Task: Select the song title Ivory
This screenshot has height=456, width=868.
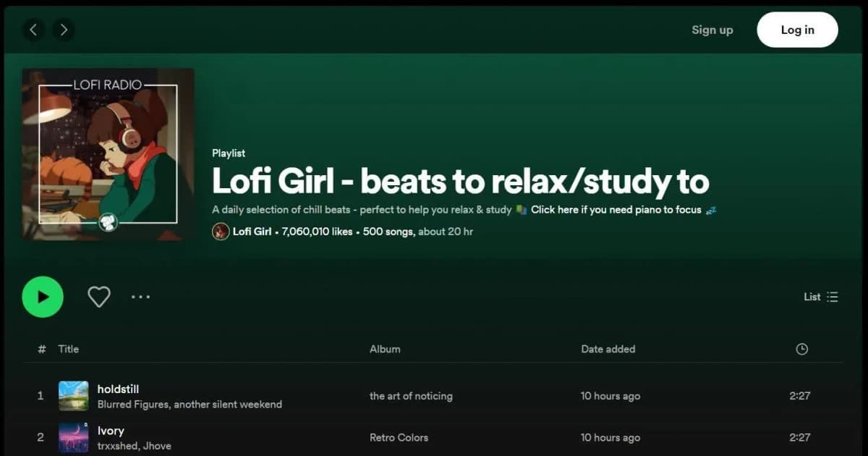Action: coord(111,431)
